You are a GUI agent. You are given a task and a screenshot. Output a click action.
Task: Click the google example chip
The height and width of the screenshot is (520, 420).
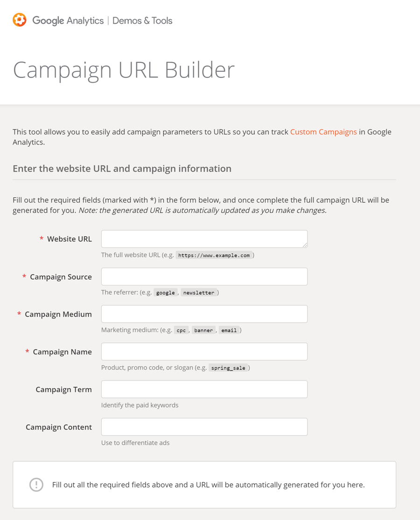point(166,292)
